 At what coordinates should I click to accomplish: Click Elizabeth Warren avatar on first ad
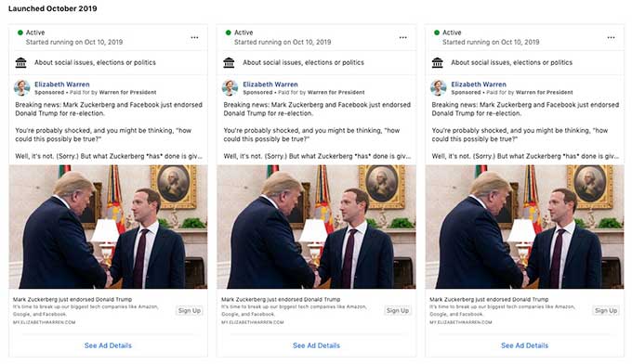tap(21, 88)
